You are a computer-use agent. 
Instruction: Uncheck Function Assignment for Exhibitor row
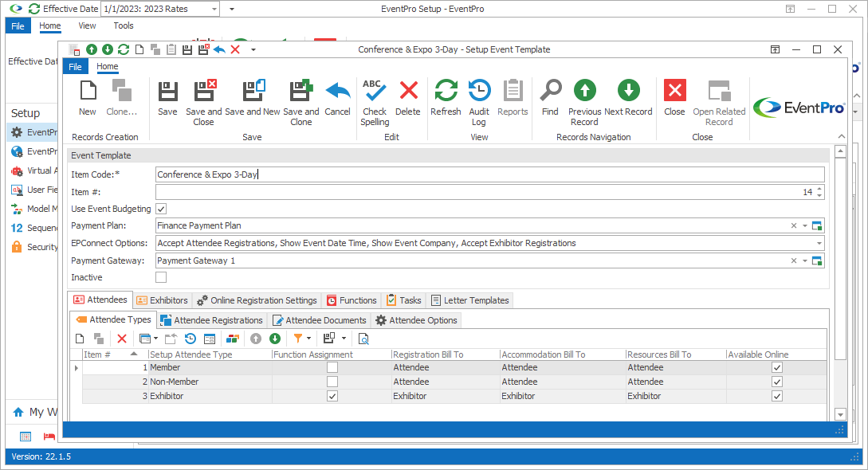tap(332, 397)
